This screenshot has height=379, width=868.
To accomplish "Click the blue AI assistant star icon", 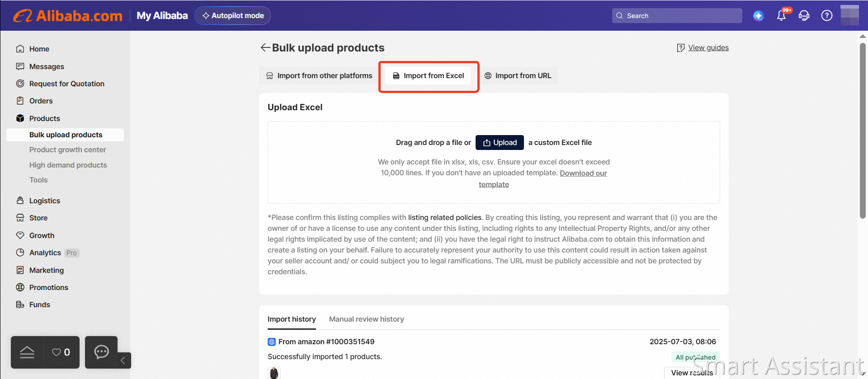I will click(758, 16).
